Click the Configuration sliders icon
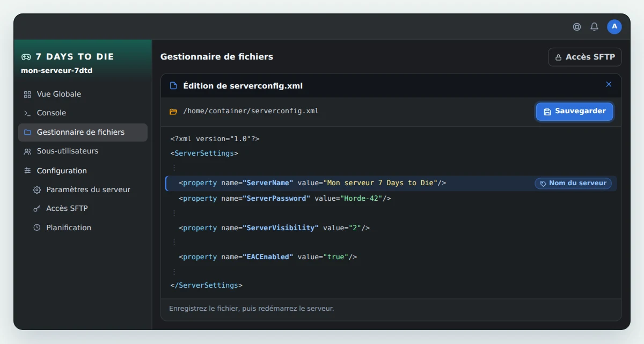Screen dimensions: 644x344 27,171
